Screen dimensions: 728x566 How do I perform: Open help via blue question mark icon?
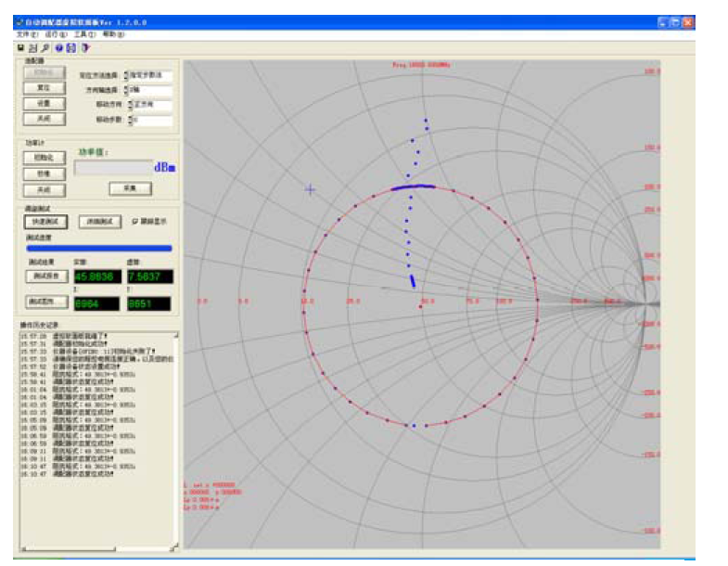(x=59, y=48)
